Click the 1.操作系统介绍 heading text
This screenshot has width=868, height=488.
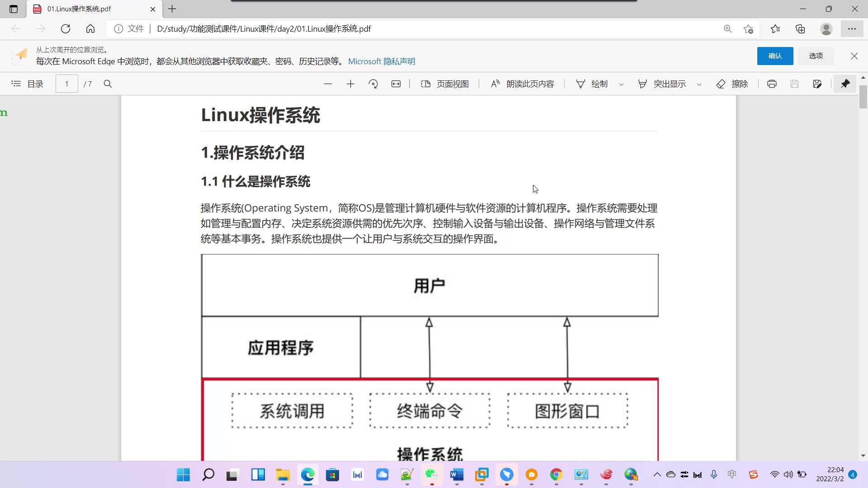tap(253, 153)
